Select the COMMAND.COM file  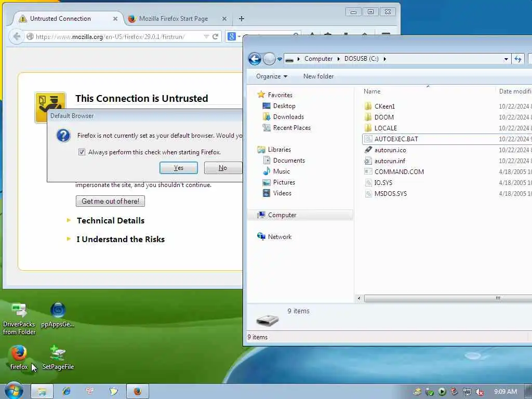pyautogui.click(x=399, y=171)
